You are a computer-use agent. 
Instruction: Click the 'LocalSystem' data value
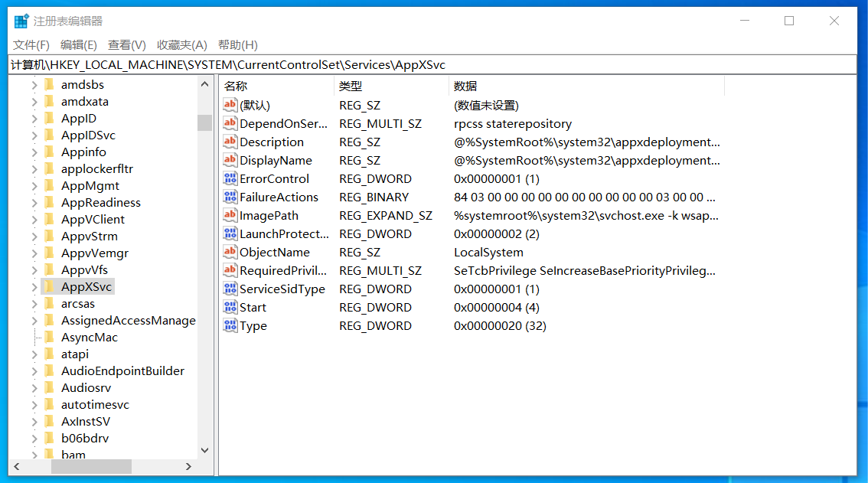(488, 252)
